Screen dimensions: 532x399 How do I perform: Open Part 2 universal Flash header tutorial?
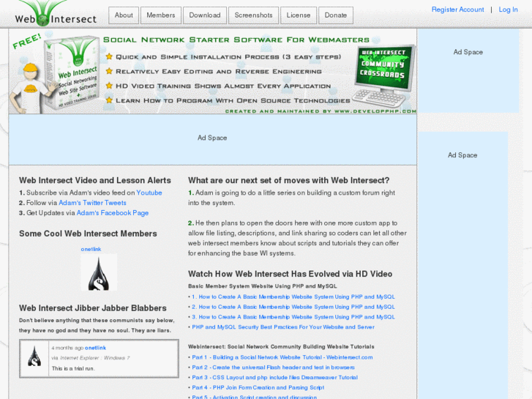pyautogui.click(x=273, y=368)
